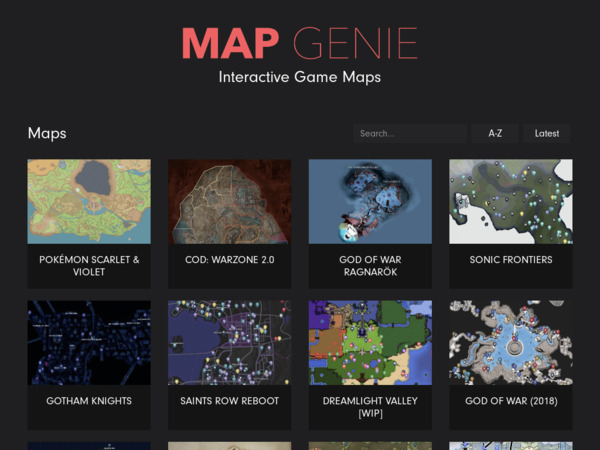600x450 pixels.
Task: Open the Gotham Knights map thumbnail
Action: pos(89,343)
